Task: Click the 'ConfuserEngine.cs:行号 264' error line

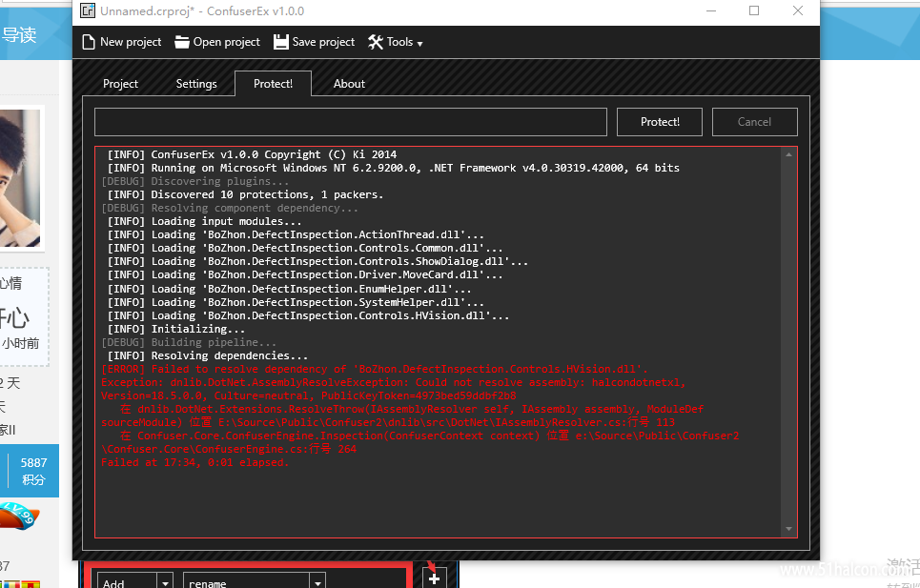Action: click(x=229, y=449)
